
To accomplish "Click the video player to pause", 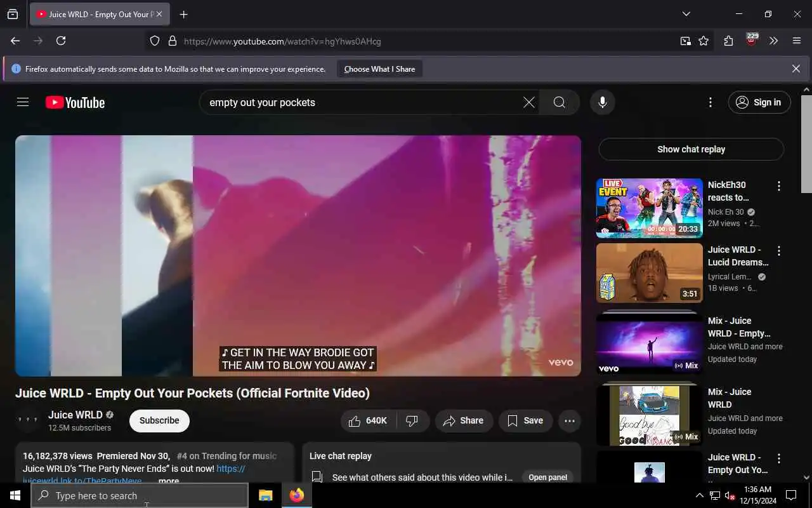I will [298, 255].
